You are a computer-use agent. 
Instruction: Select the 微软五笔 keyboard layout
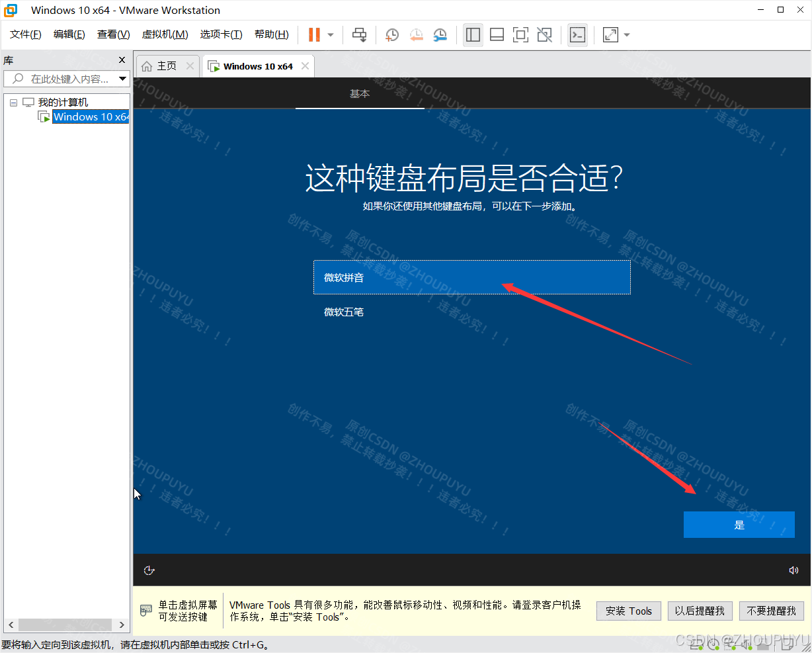coord(472,312)
